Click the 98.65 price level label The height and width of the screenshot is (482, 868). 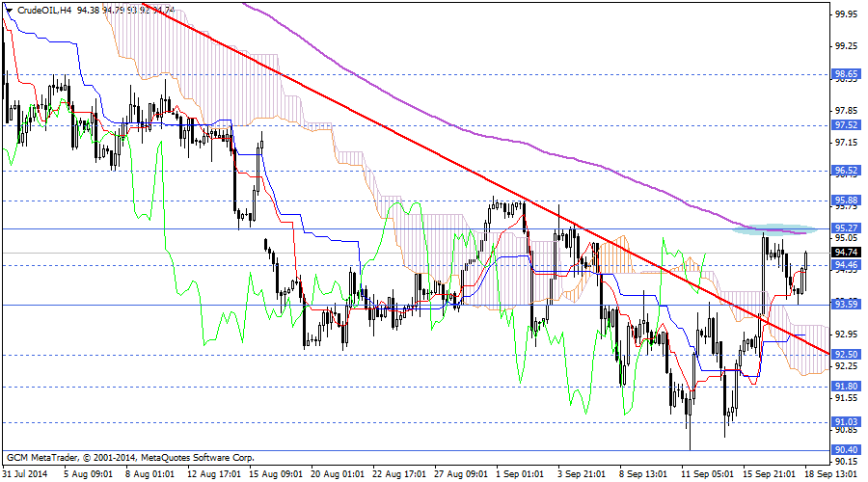(x=846, y=74)
